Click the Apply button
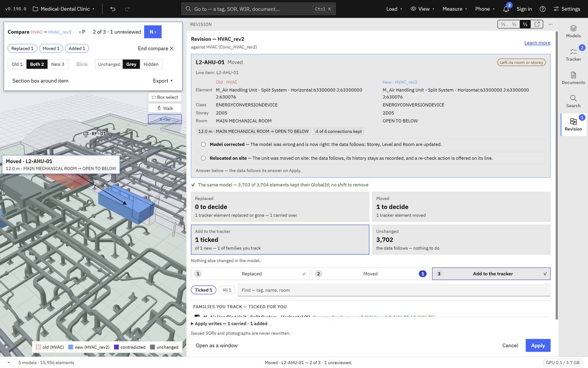The width and height of the screenshot is (588, 368). click(538, 345)
